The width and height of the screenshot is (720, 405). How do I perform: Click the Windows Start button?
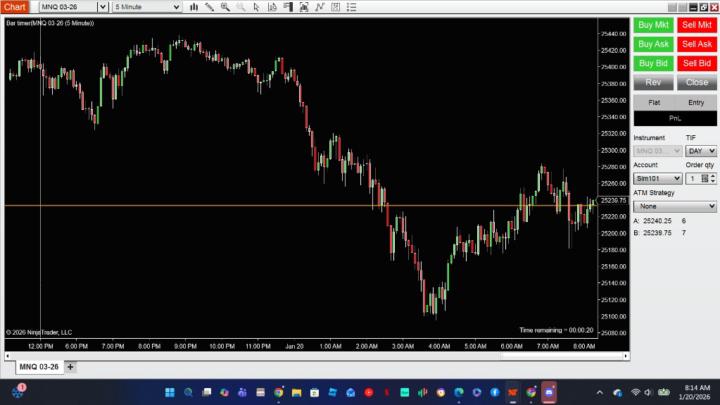point(168,392)
